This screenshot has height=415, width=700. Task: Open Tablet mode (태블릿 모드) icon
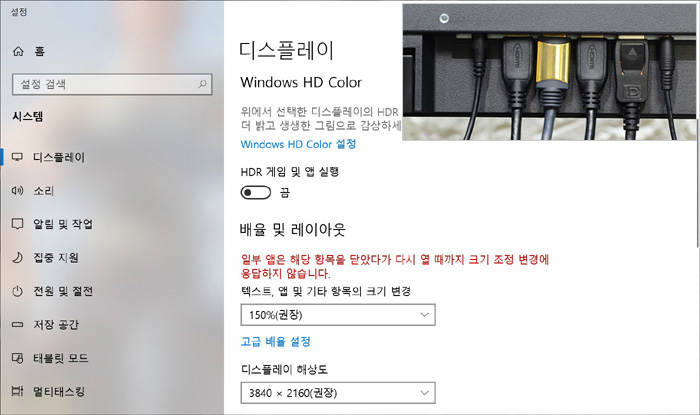(x=17, y=358)
